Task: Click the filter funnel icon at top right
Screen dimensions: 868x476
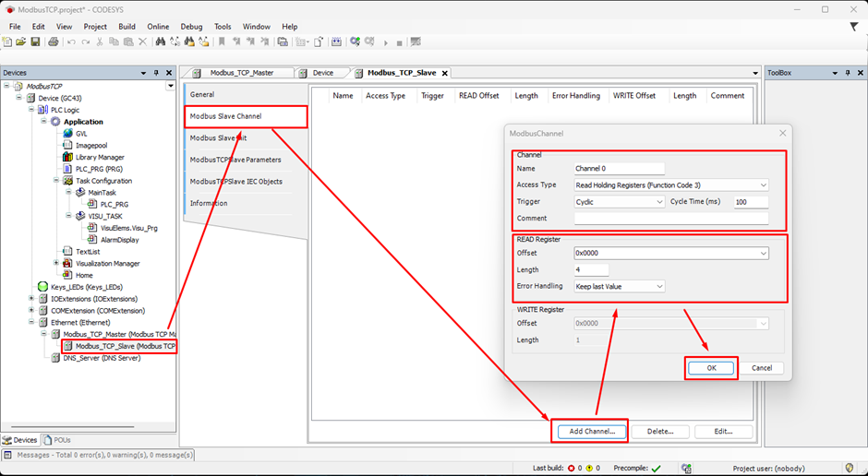Action: (x=854, y=27)
